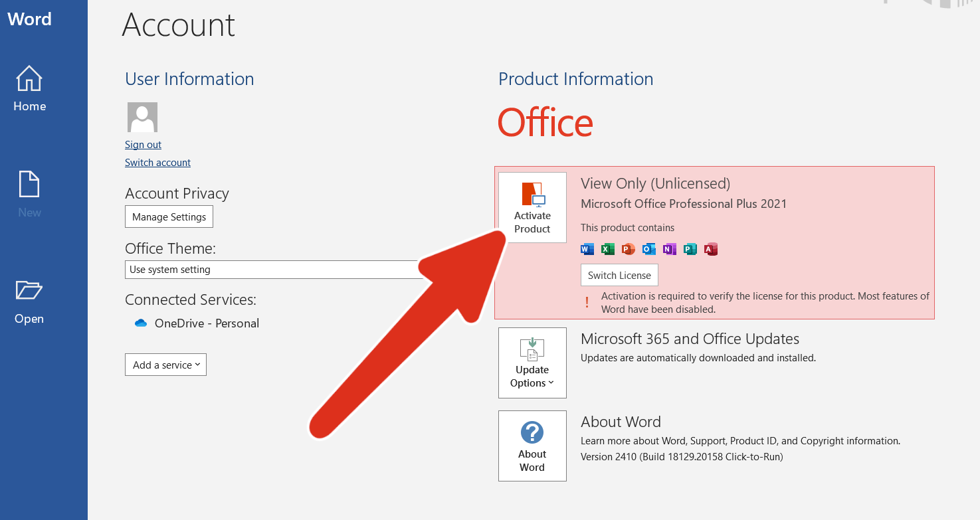Image resolution: width=980 pixels, height=520 pixels.
Task: Open the Home section in sidebar
Action: (29, 90)
